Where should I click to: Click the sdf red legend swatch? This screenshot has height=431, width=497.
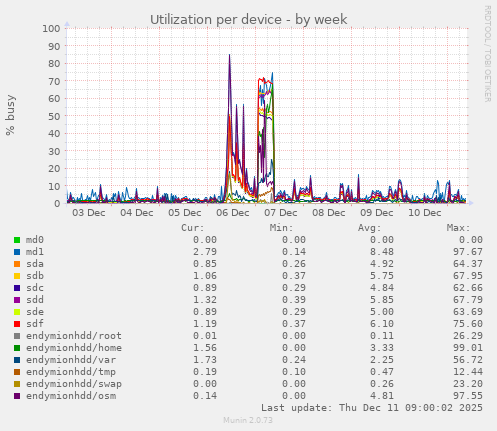[17, 324]
